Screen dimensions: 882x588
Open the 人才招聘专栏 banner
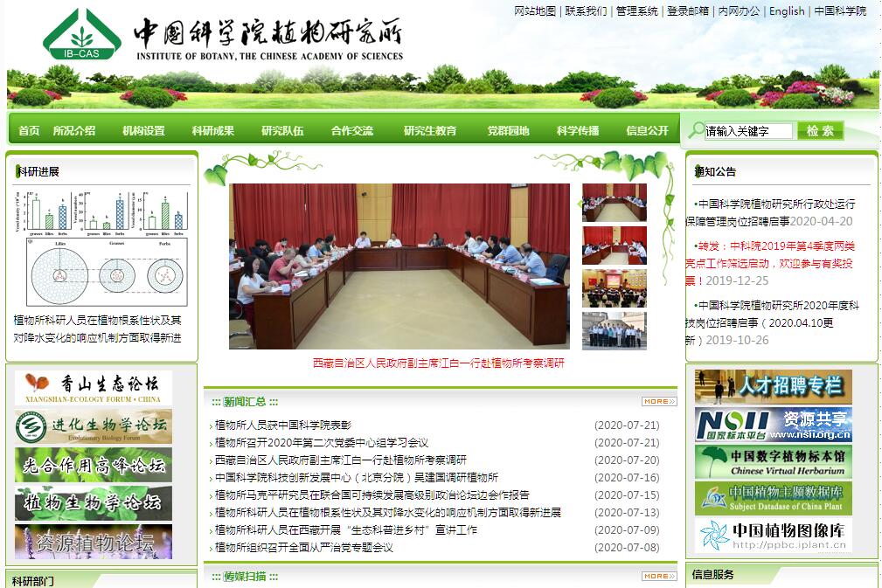[773, 387]
